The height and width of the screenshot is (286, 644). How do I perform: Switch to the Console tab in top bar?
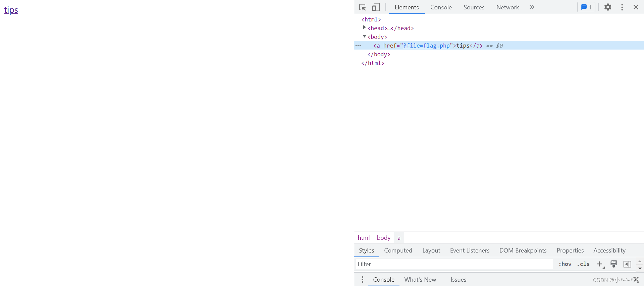pyautogui.click(x=441, y=7)
